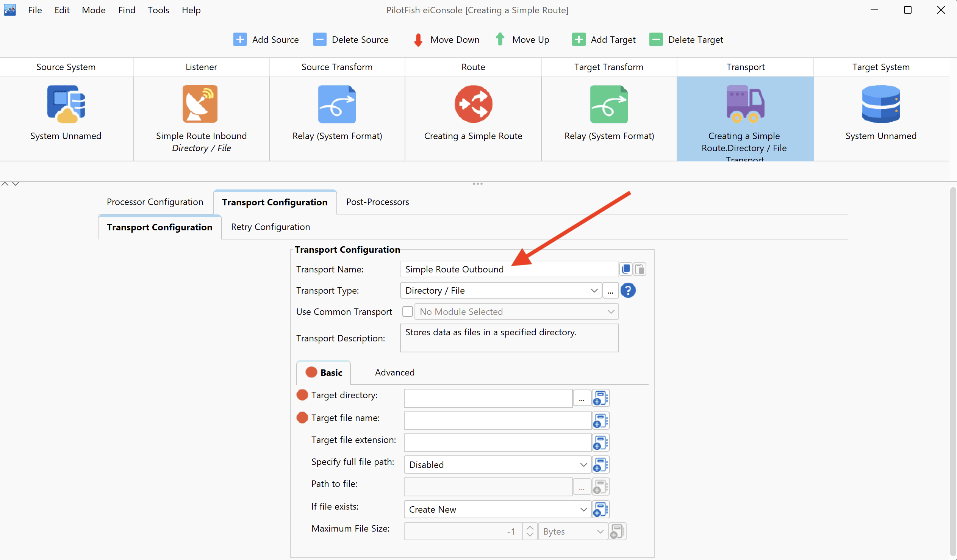Click the Transport Description text area
Image resolution: width=957 pixels, height=560 pixels.
point(509,338)
